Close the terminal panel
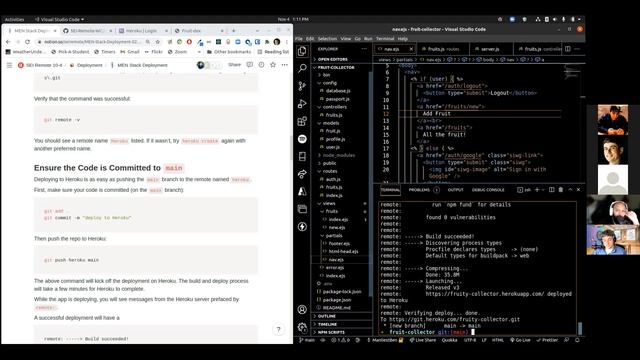Image resolution: width=640 pixels, height=360 pixels. [578, 190]
